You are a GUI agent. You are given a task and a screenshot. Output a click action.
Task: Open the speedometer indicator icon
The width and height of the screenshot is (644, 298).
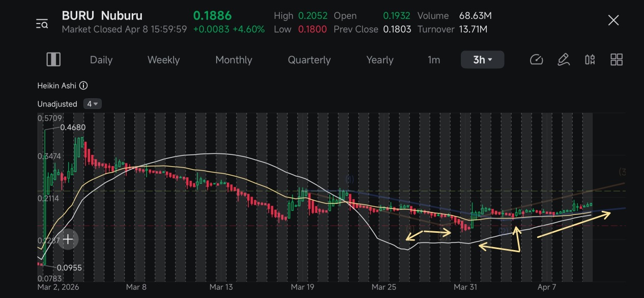(x=536, y=60)
